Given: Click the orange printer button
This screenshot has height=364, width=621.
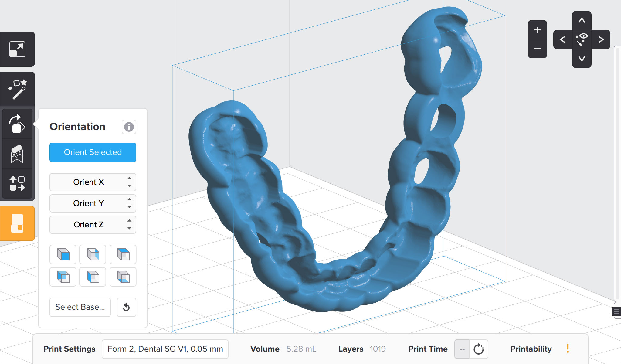Looking at the screenshot, I should point(17,223).
